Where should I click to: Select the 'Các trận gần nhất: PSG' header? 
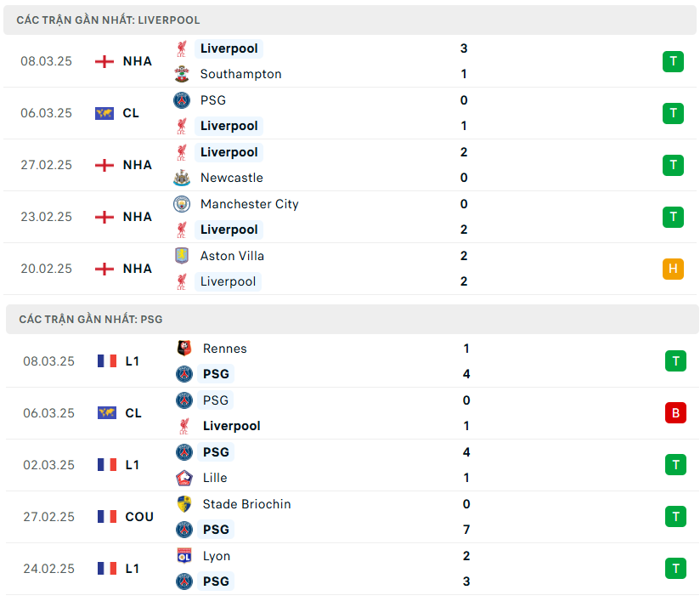91,320
